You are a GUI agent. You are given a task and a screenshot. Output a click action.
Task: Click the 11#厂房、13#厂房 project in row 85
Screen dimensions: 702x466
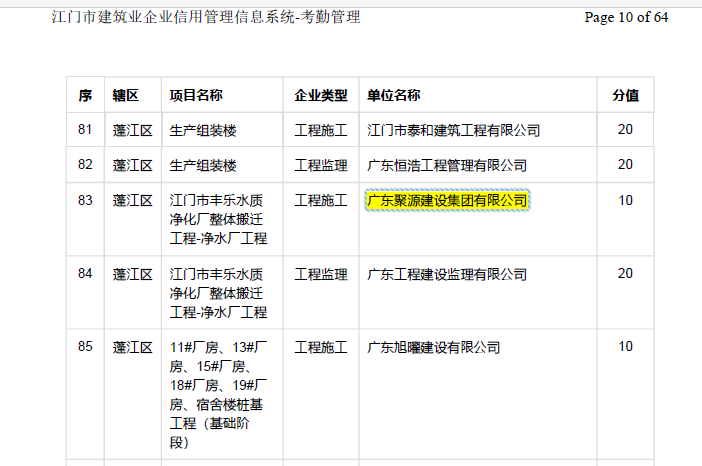click(x=218, y=394)
